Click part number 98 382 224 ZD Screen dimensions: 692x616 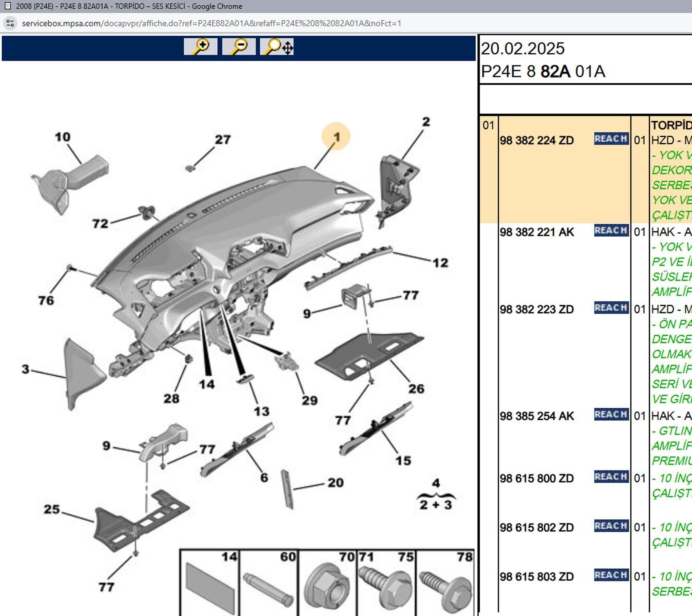tap(536, 141)
